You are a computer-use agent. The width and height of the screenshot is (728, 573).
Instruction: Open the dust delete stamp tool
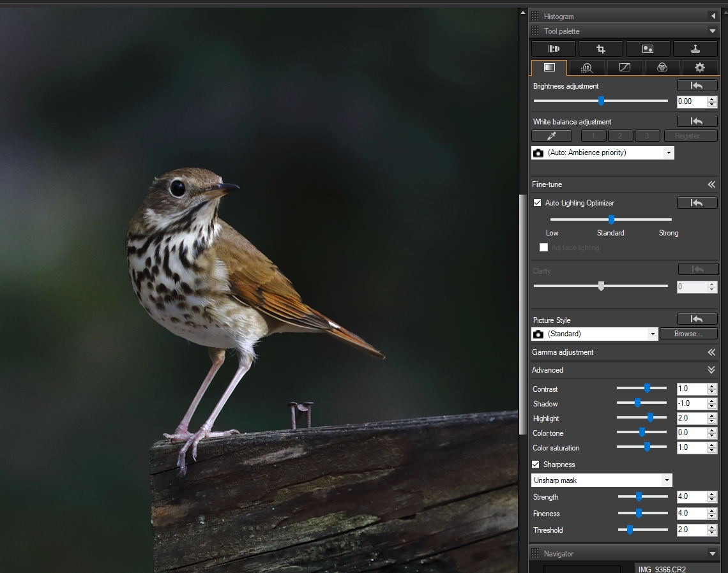point(695,49)
